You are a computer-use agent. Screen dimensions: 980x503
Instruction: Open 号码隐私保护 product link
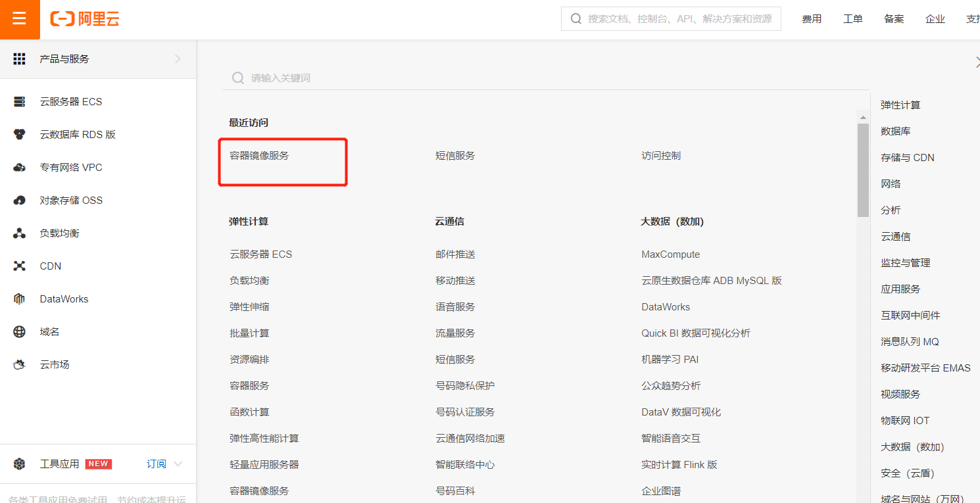pos(465,386)
